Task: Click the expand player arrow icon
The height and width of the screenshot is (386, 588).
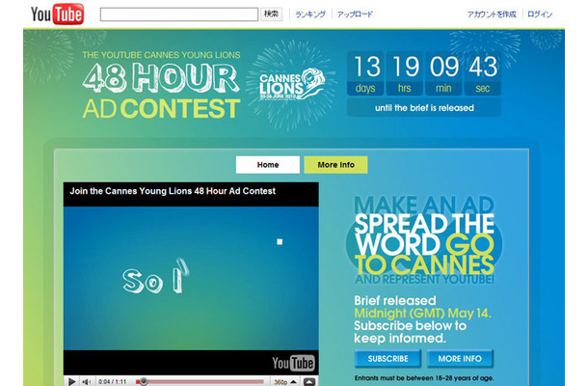Action: [309, 382]
